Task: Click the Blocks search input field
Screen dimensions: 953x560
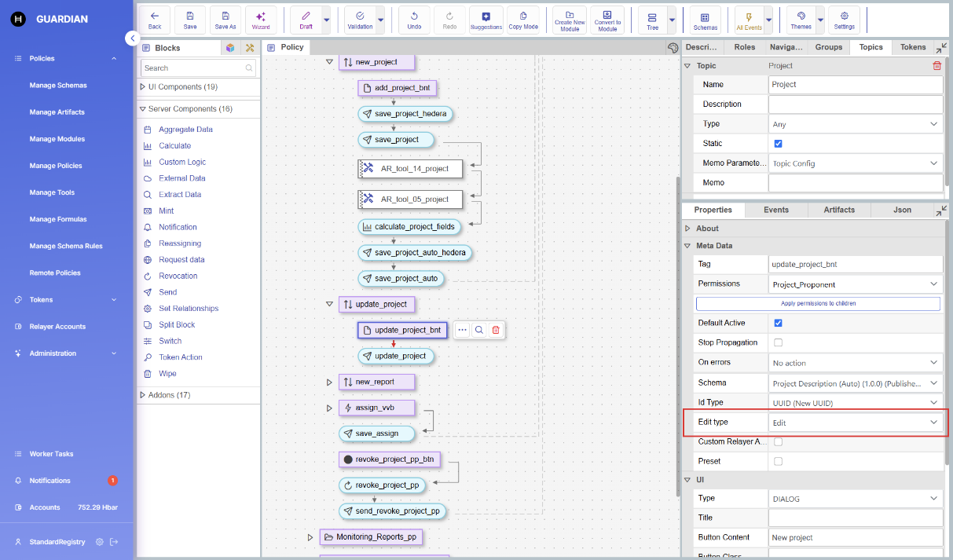Action: pyautogui.click(x=193, y=68)
